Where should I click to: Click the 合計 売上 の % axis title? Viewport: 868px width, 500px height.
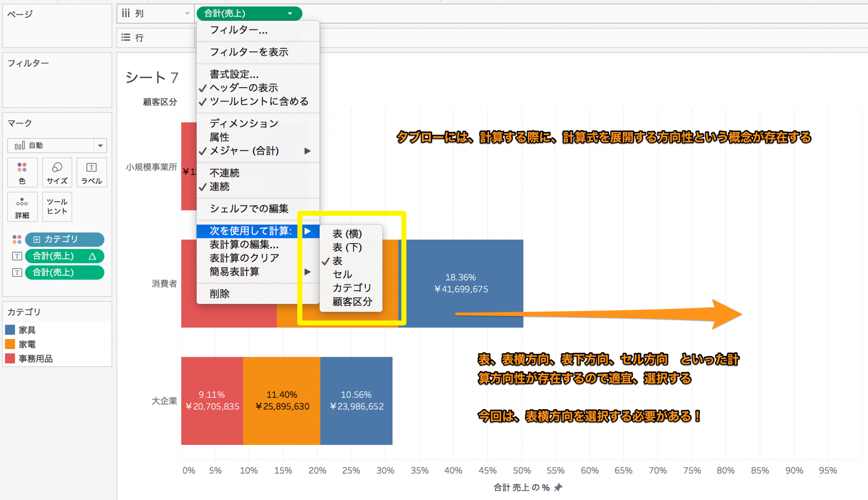tap(522, 487)
